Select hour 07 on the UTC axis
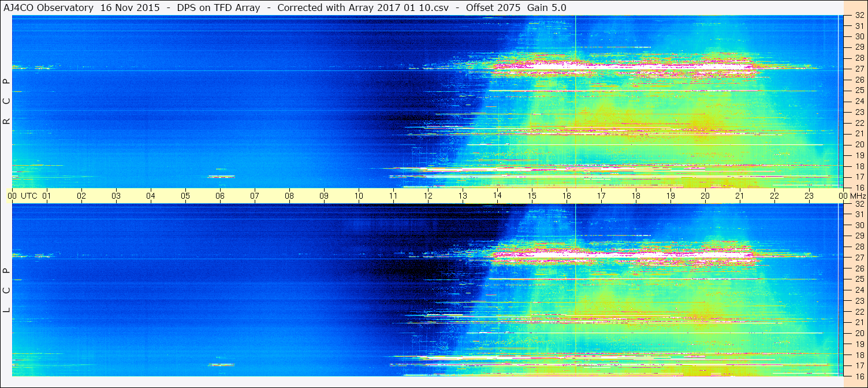This screenshot has width=868, height=388. [x=255, y=196]
